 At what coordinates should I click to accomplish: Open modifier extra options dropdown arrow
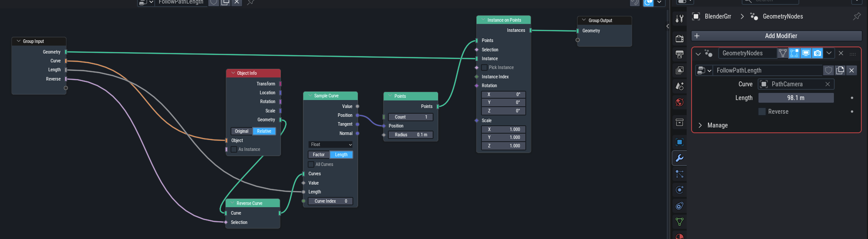coord(829,53)
